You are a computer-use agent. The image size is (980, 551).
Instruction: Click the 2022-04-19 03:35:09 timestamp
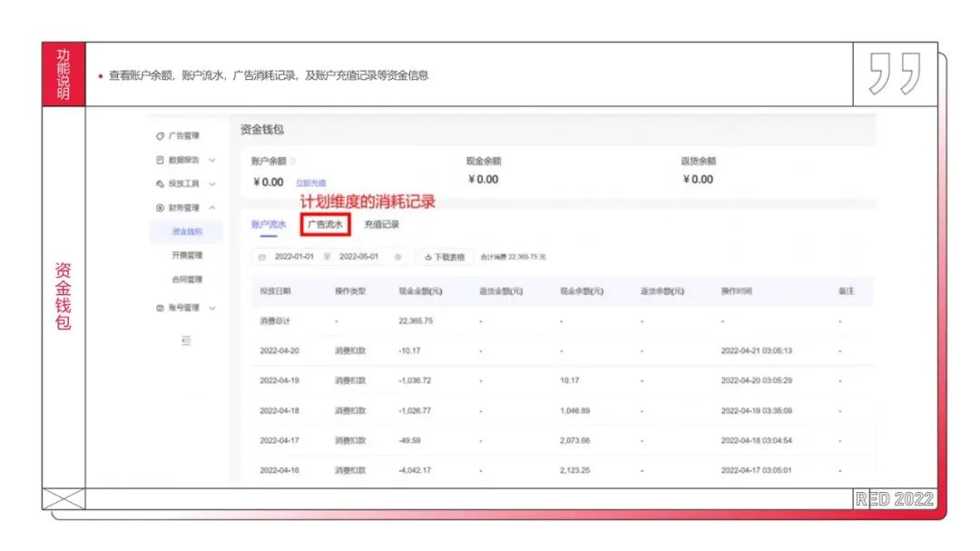point(756,411)
